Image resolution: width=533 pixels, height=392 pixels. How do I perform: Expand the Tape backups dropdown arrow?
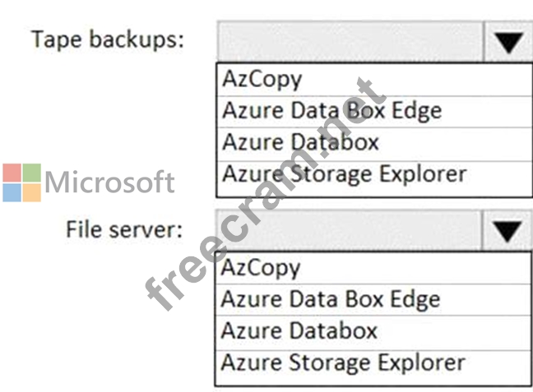pyautogui.click(x=508, y=41)
